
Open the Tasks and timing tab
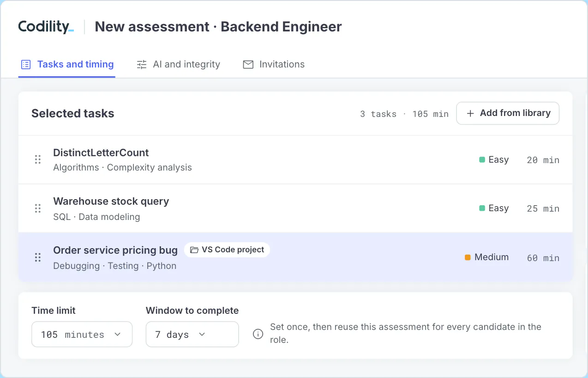click(67, 64)
